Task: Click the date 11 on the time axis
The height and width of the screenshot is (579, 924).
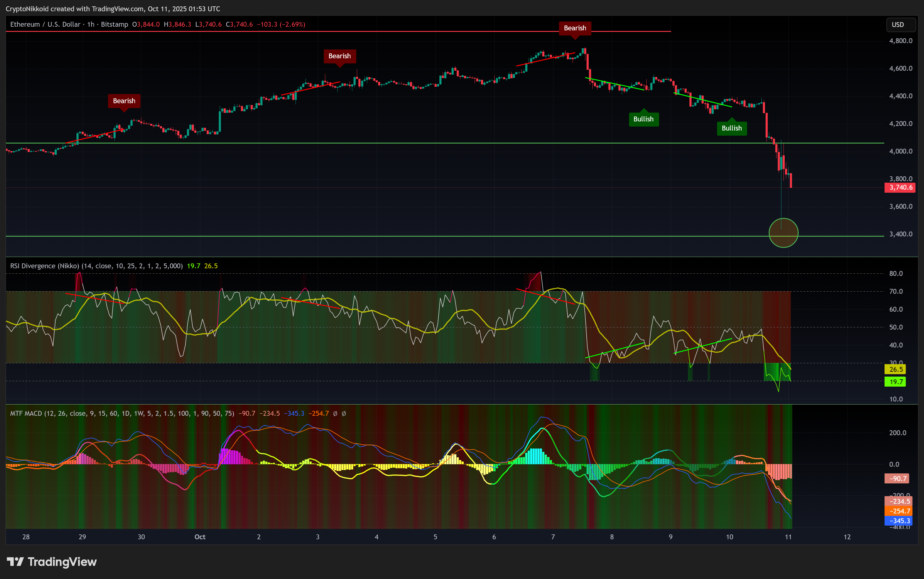Action: coord(788,537)
